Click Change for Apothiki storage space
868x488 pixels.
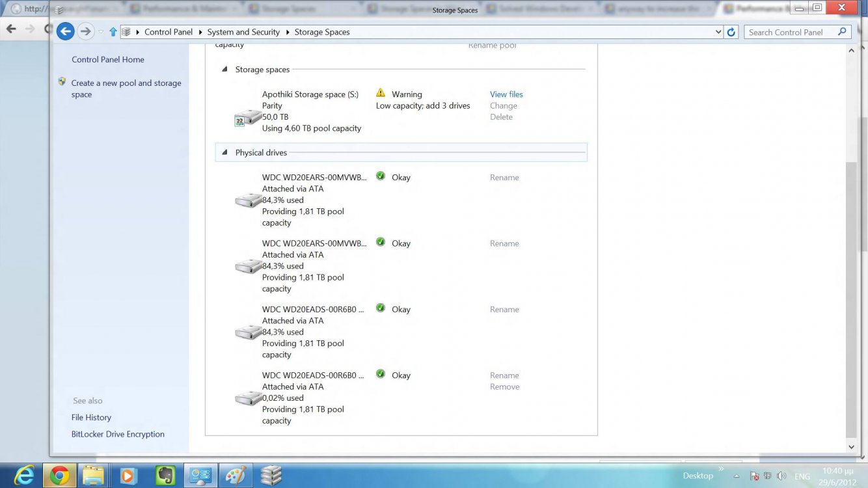(504, 105)
